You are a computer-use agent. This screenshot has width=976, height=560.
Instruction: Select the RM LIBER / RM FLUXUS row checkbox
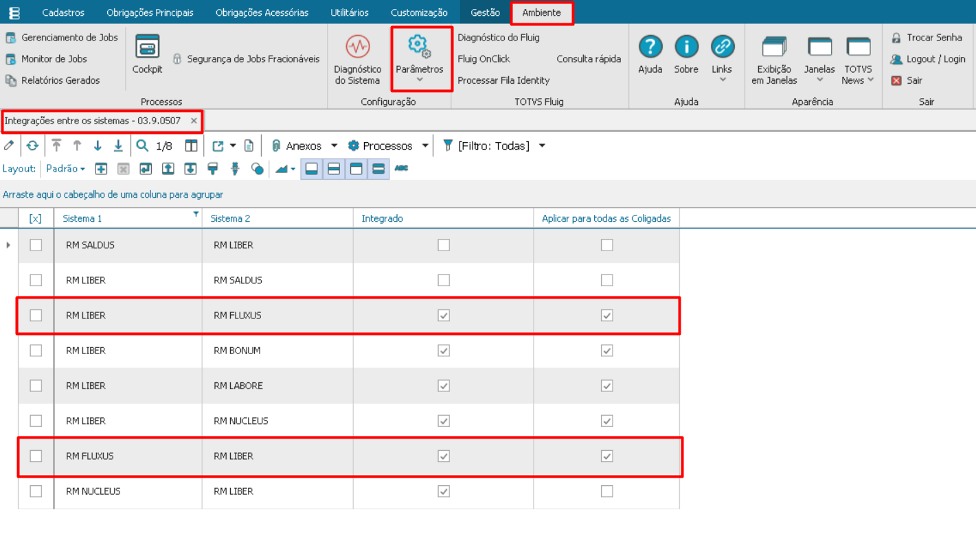click(x=36, y=316)
